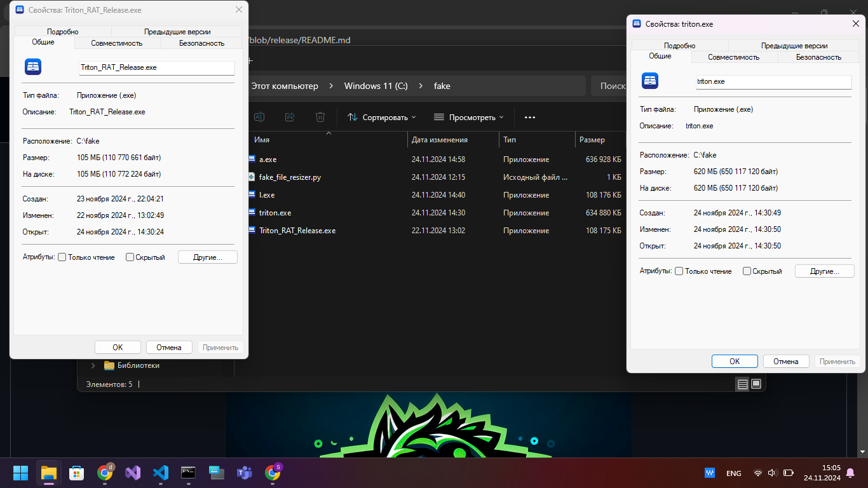Switch Explorer to large thumbnails view icon
This screenshot has width=868, height=488.
point(756,384)
